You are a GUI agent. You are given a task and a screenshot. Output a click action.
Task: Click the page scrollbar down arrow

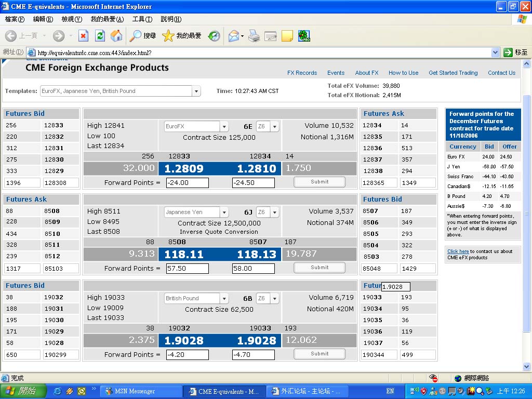[x=527, y=366]
